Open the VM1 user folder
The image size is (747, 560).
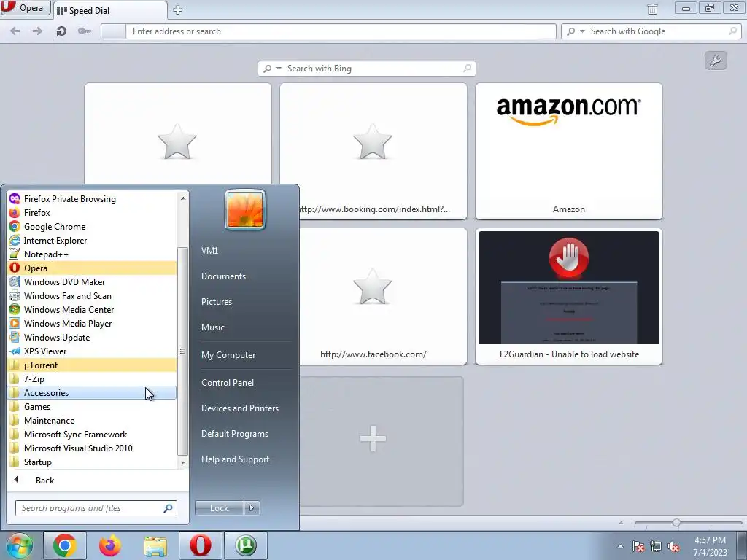209,251
